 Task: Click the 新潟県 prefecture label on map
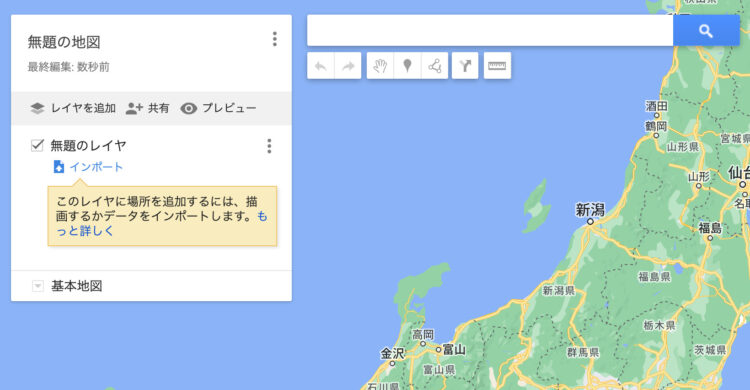click(559, 290)
